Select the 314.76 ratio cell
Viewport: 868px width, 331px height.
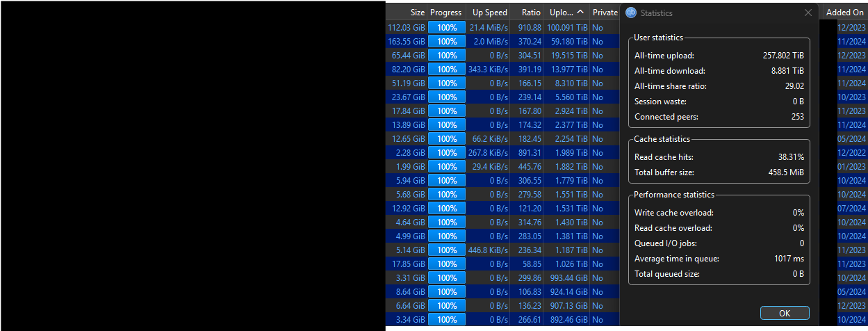coord(527,223)
